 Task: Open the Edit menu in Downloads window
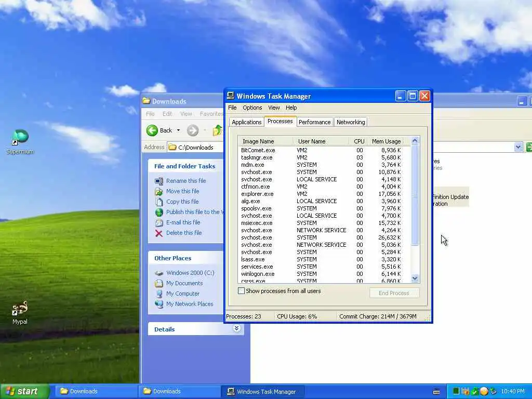pos(167,114)
